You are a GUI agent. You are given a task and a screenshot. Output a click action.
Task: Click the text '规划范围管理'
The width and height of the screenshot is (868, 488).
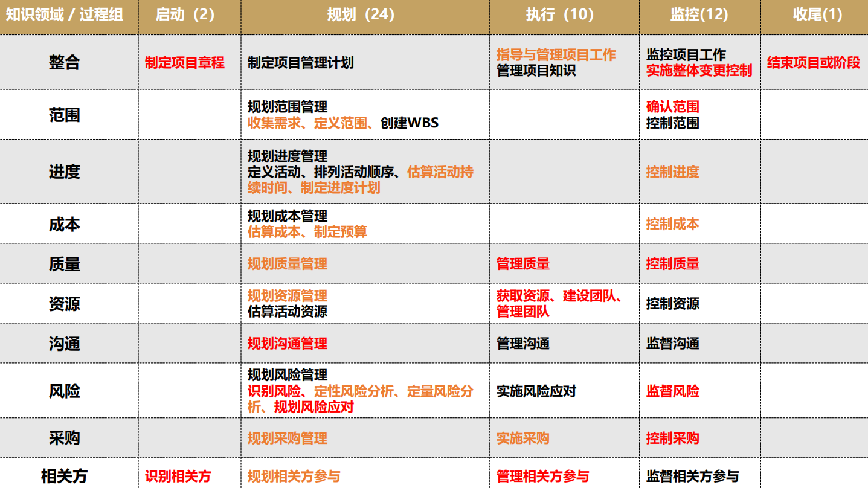[287, 107]
